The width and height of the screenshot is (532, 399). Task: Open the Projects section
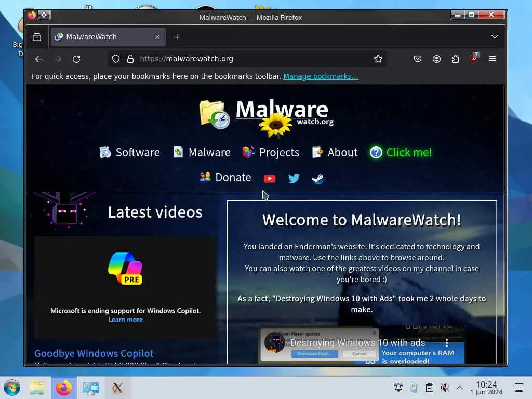point(271,152)
